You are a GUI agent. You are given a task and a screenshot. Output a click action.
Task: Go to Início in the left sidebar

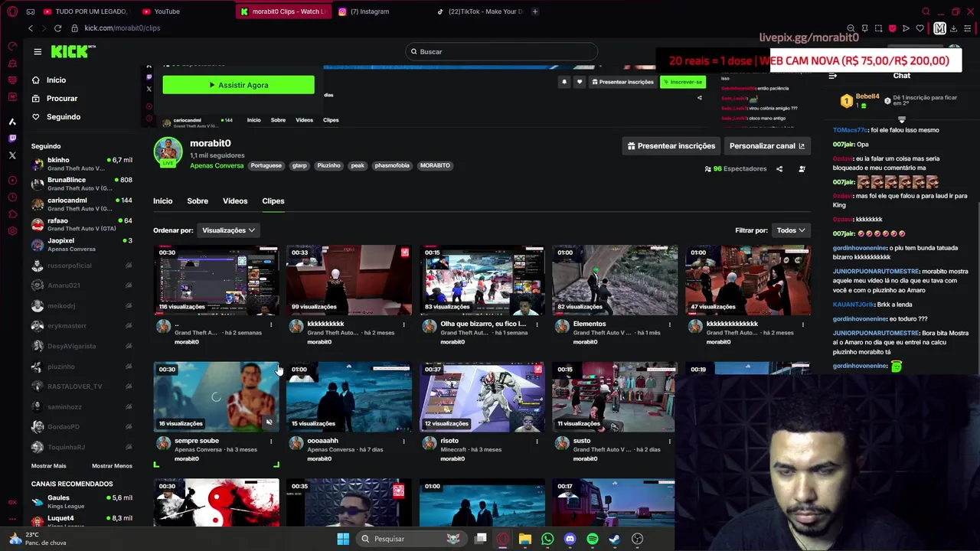click(56, 80)
